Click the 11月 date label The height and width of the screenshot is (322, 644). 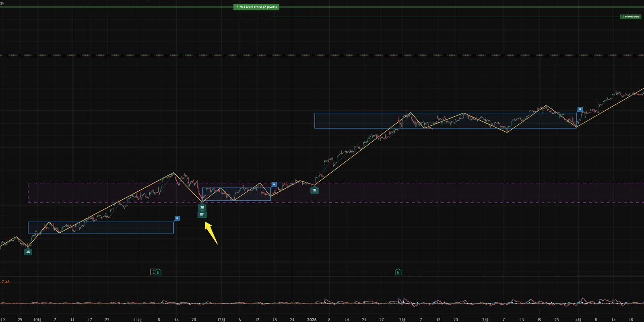[138, 320]
